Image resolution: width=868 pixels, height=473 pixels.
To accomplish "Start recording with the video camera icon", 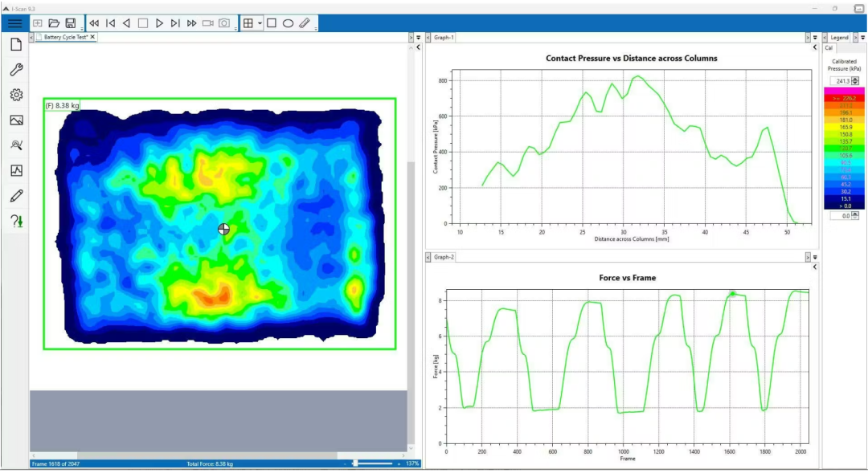I will [207, 23].
